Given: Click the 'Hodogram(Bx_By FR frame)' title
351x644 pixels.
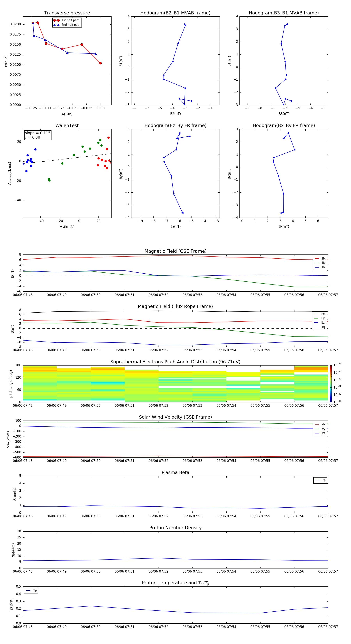Looking at the screenshot, I should (284, 125).
